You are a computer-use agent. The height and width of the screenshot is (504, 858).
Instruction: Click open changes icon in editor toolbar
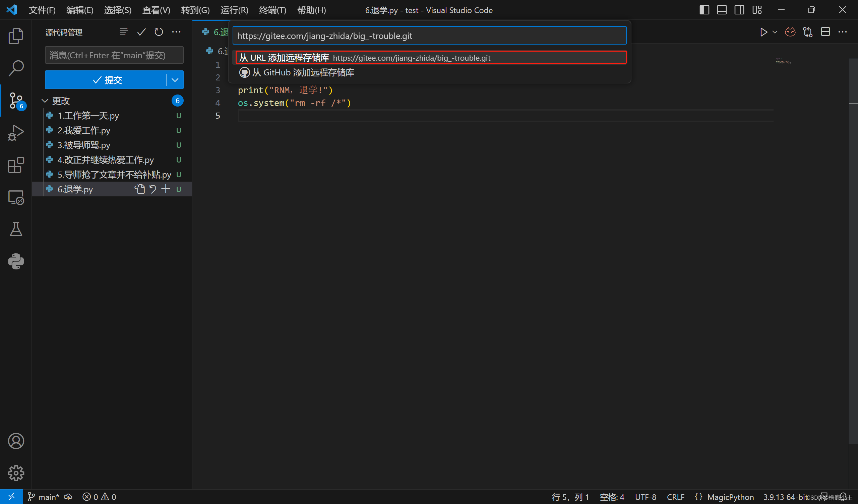click(x=808, y=32)
